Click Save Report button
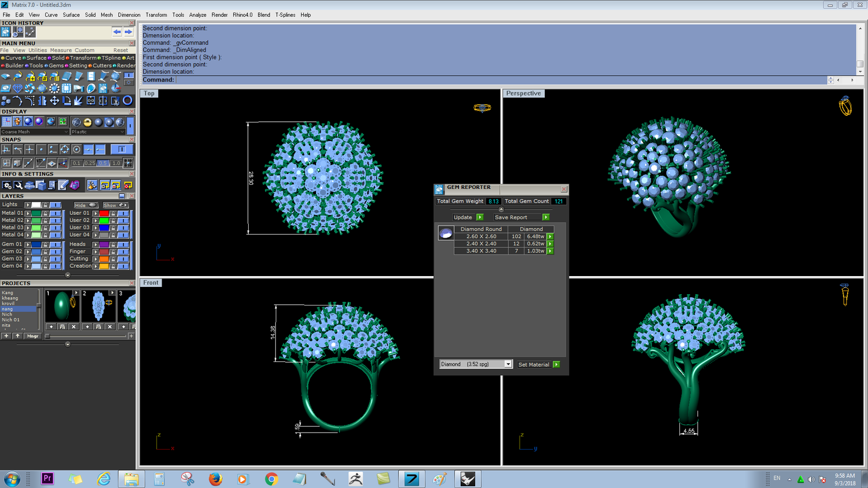Viewport: 868px width, 488px height. coord(522,217)
